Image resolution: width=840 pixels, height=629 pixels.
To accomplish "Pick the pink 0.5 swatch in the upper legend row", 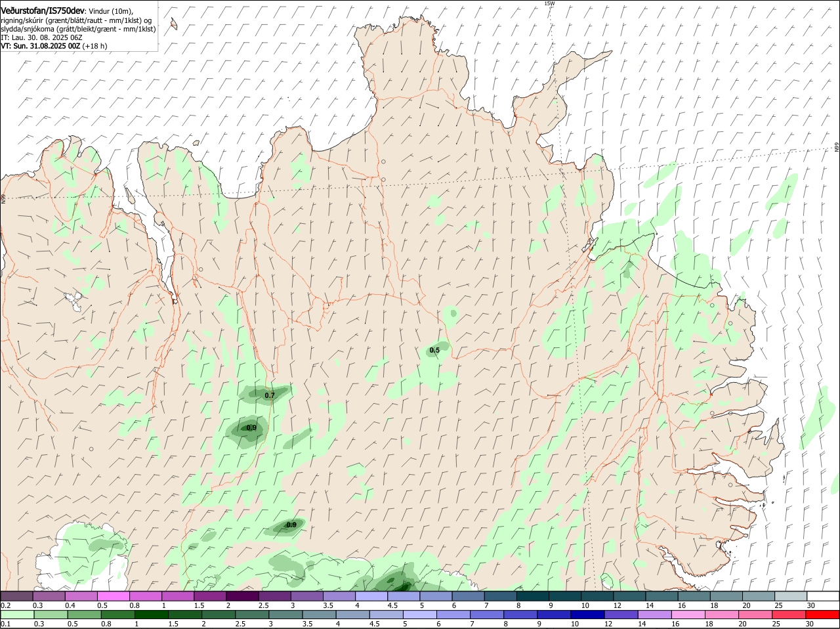I will 113,596.
